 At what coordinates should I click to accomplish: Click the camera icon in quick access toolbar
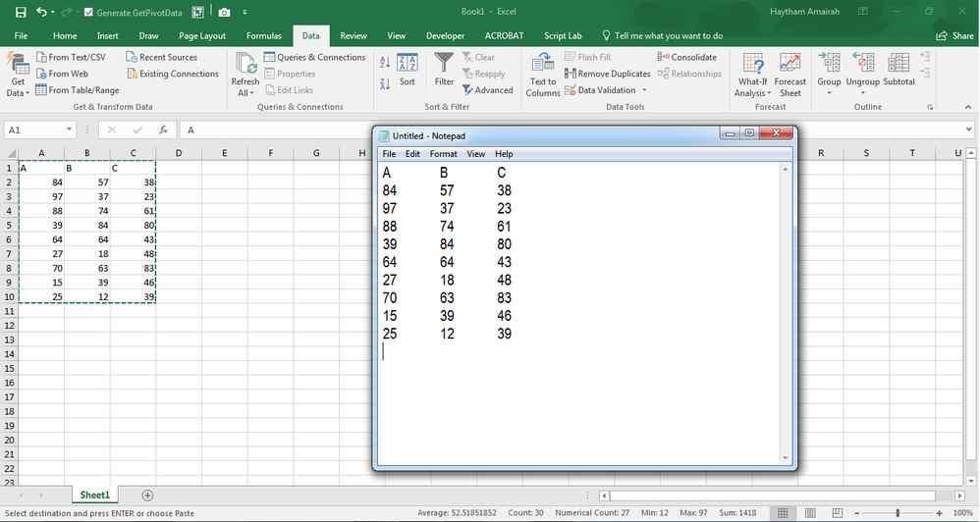pos(224,12)
